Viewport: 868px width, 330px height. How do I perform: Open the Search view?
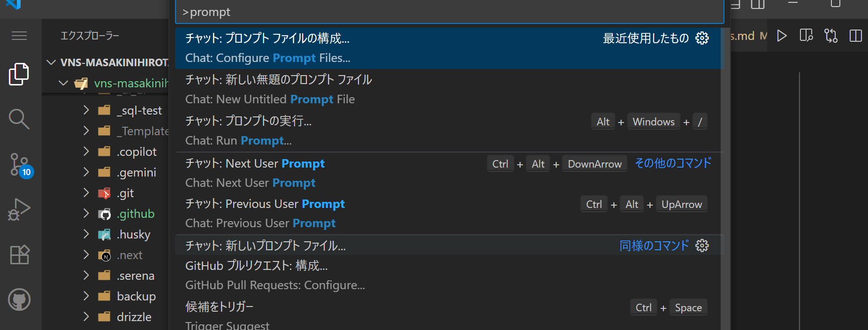point(19,119)
